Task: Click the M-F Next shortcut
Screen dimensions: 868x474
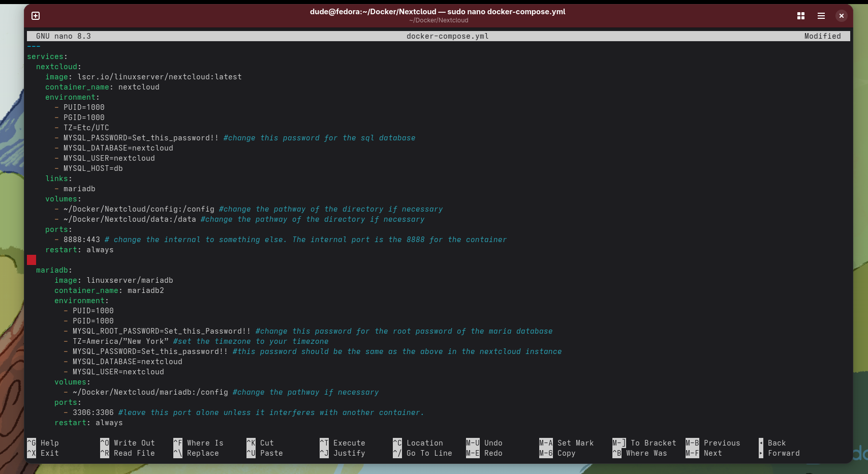Action: 704,453
